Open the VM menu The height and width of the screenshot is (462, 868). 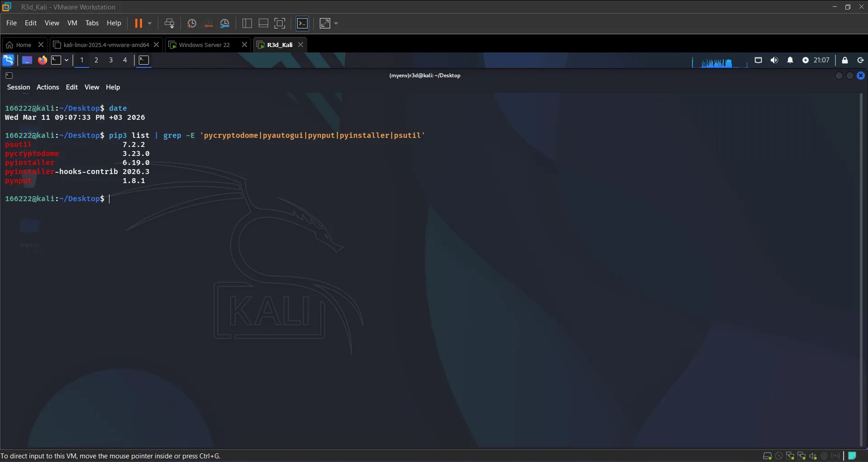[x=72, y=23]
